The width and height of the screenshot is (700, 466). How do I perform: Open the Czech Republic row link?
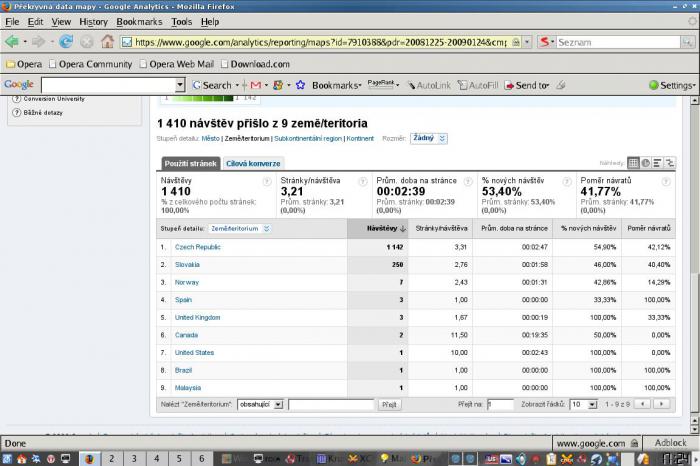tap(197, 247)
